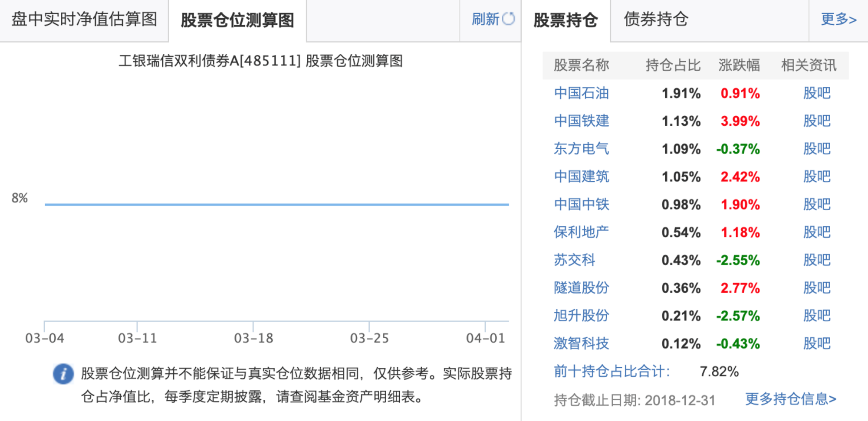This screenshot has height=421, width=868.
Task: Open the 更多> link at top right
Action: click(838, 19)
